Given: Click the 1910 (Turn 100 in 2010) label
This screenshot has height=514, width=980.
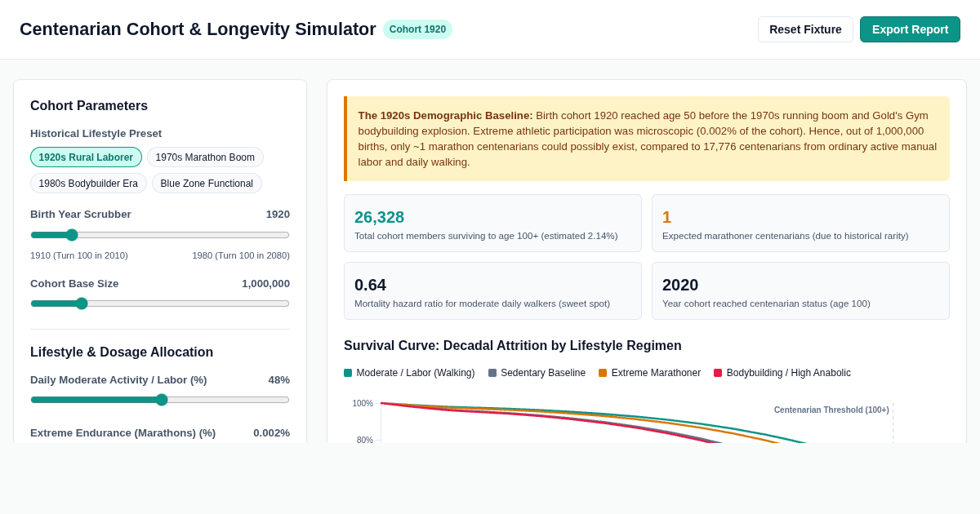Looking at the screenshot, I should pos(79,255).
